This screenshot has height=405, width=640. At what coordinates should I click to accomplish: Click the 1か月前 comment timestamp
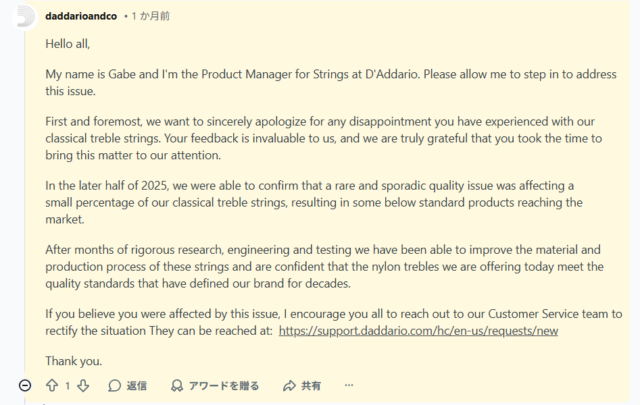(x=152, y=17)
